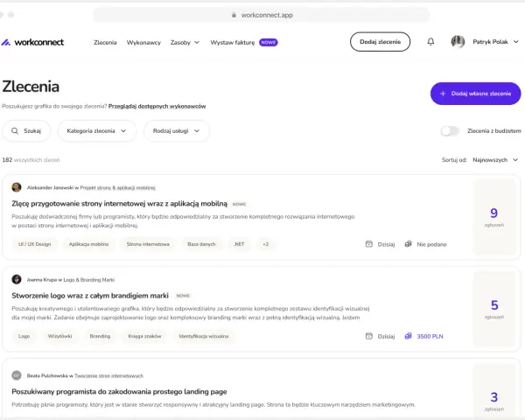
Task: Select the Branding tag
Action: click(100, 336)
